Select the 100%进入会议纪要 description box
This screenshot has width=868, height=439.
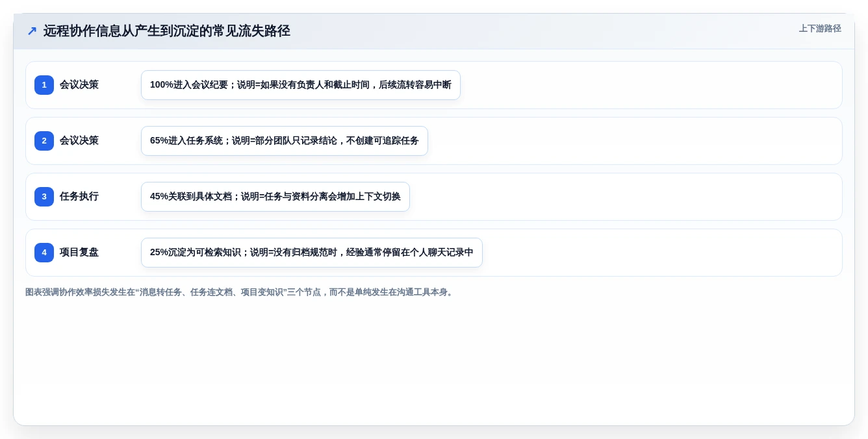pyautogui.click(x=301, y=85)
